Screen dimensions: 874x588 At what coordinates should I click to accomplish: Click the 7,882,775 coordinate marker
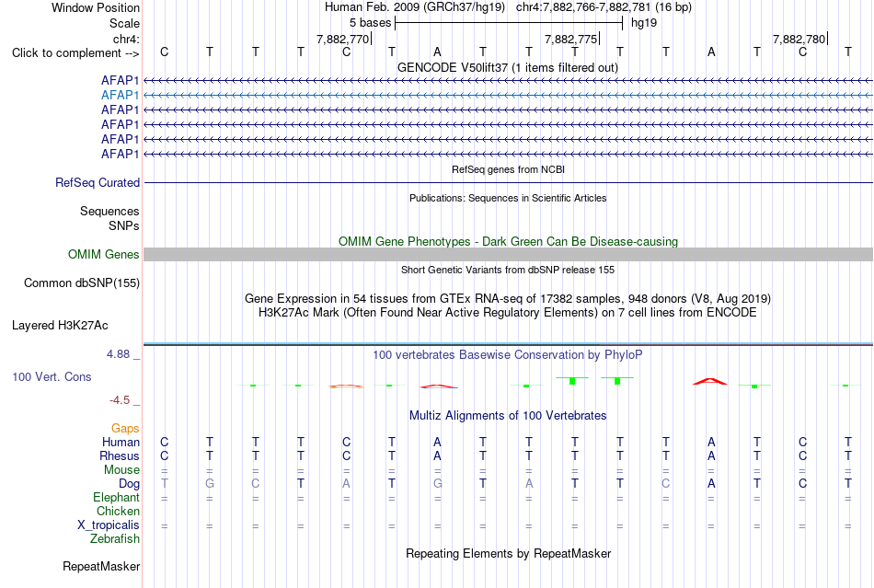point(571,39)
